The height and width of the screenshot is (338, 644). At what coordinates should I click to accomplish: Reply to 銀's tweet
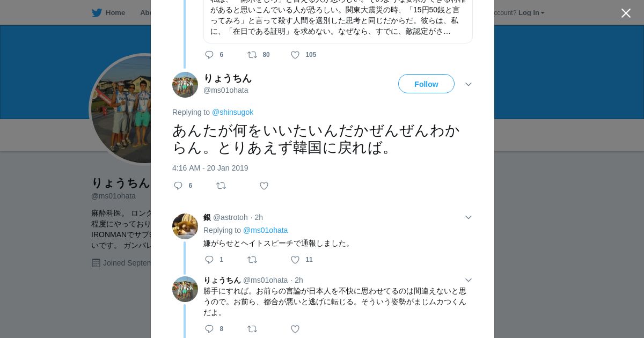tap(209, 260)
